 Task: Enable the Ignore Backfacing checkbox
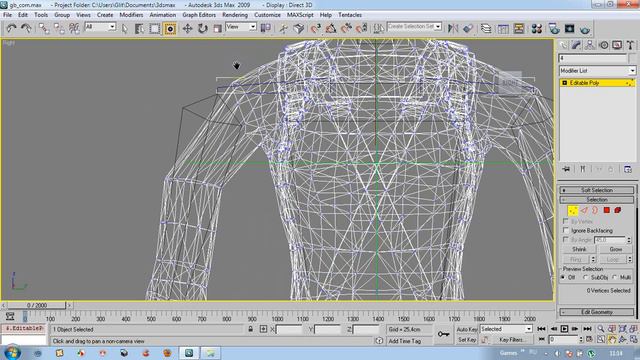[566, 230]
